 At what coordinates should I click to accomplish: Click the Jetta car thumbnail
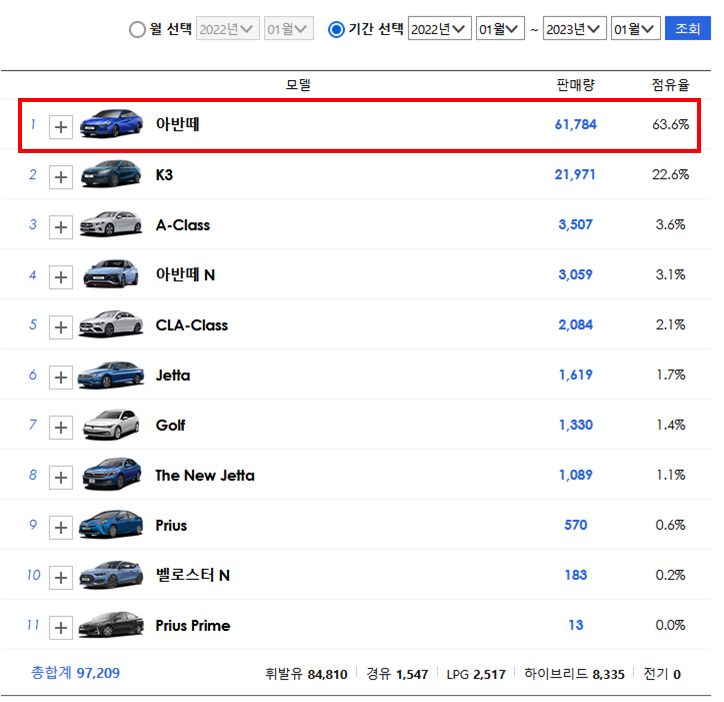coord(111,374)
